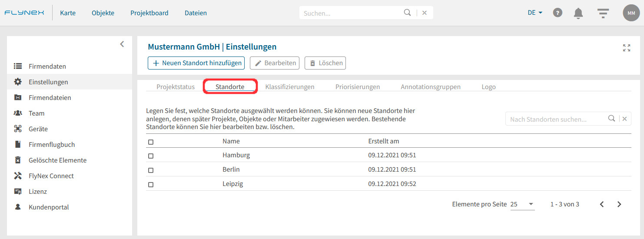644x239 pixels.
Task: Select the Leipzig name cell
Action: point(232,184)
